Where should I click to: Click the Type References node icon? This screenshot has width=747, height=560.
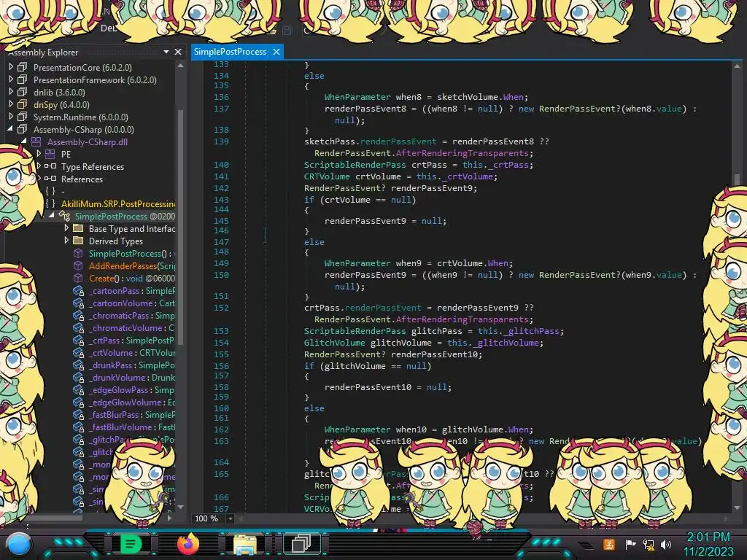coord(50,166)
